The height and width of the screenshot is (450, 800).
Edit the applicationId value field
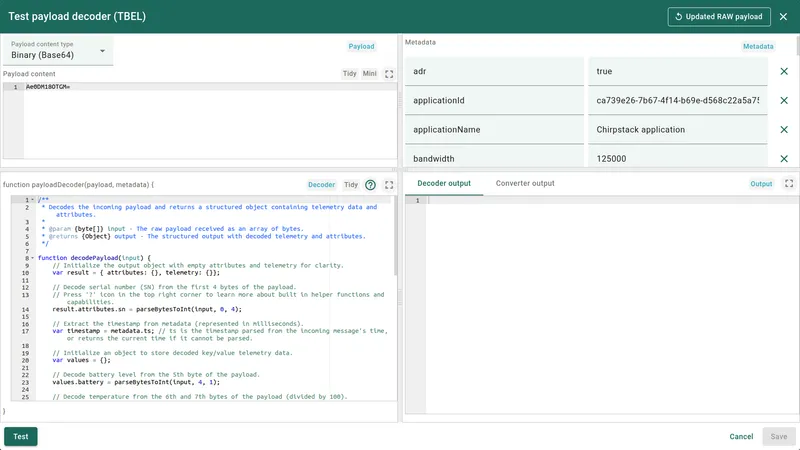click(678, 101)
